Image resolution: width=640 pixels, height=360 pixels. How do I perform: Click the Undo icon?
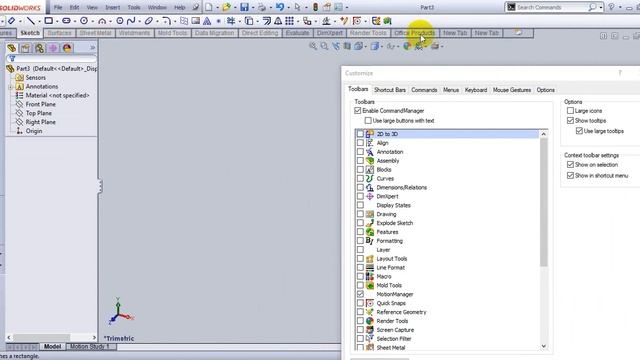pos(280,7)
